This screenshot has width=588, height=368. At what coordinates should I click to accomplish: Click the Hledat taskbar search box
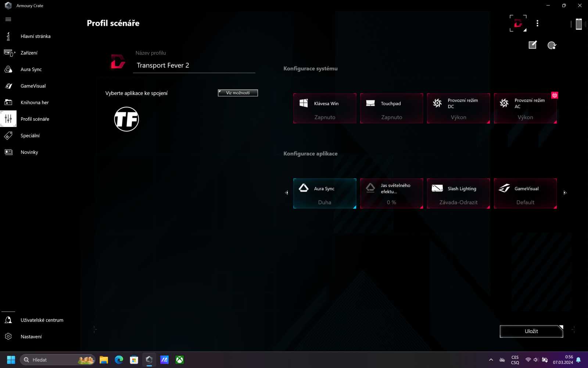click(x=58, y=360)
